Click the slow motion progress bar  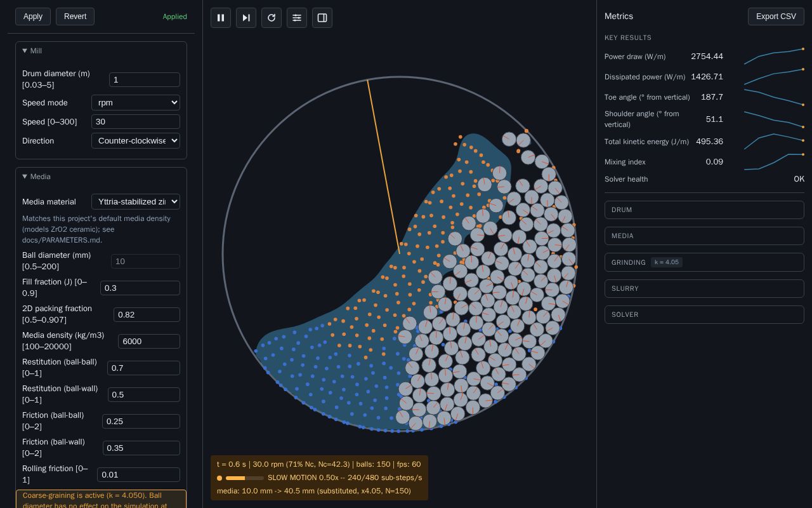245,478
